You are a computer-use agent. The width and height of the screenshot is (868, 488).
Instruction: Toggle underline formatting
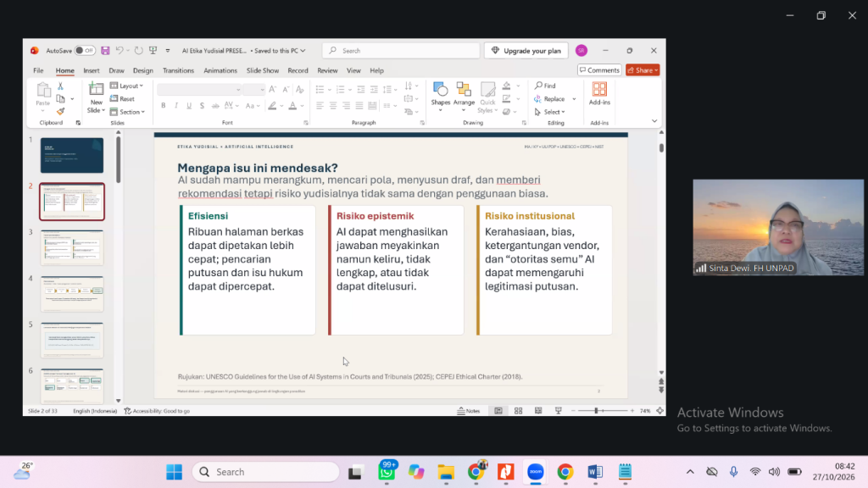(189, 106)
